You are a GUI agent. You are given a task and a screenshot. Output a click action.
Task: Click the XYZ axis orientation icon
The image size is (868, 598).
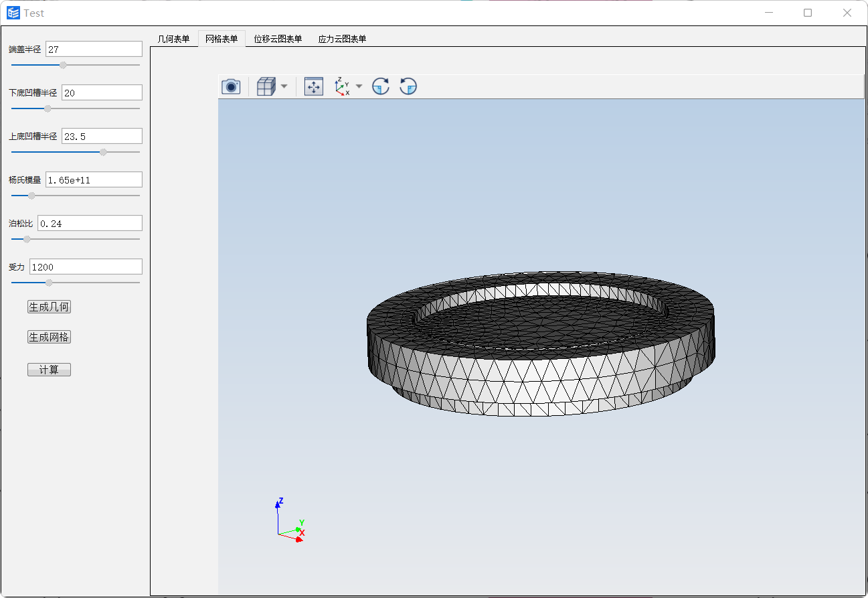point(343,86)
